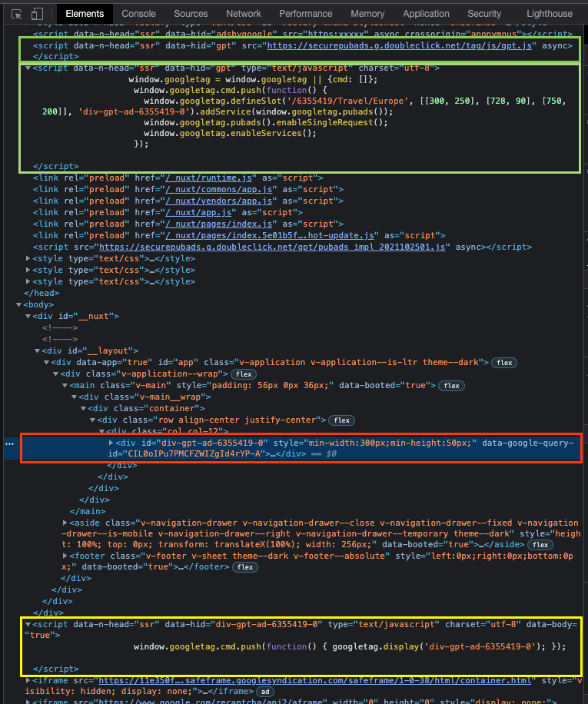Switch to the Performance tab

(x=306, y=14)
